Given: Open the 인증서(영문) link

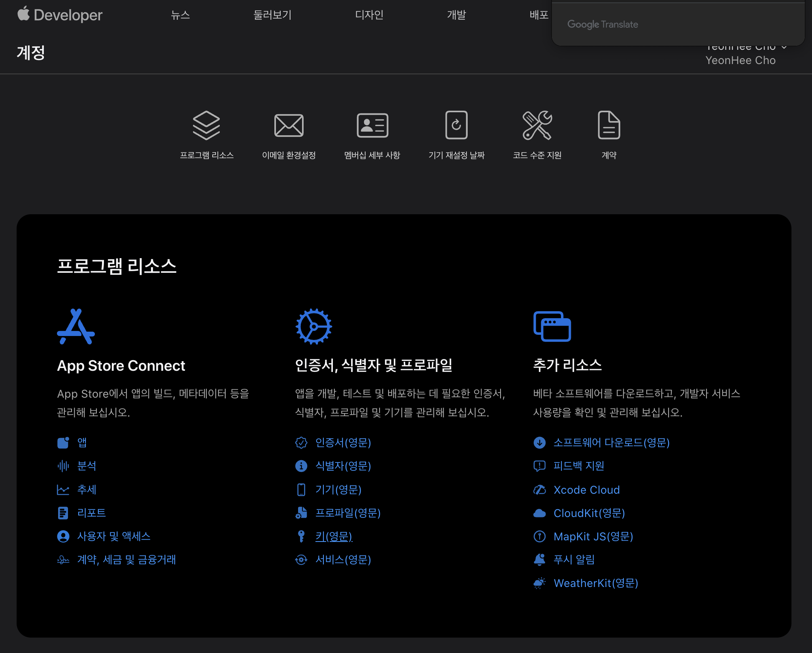Looking at the screenshot, I should pos(343,442).
